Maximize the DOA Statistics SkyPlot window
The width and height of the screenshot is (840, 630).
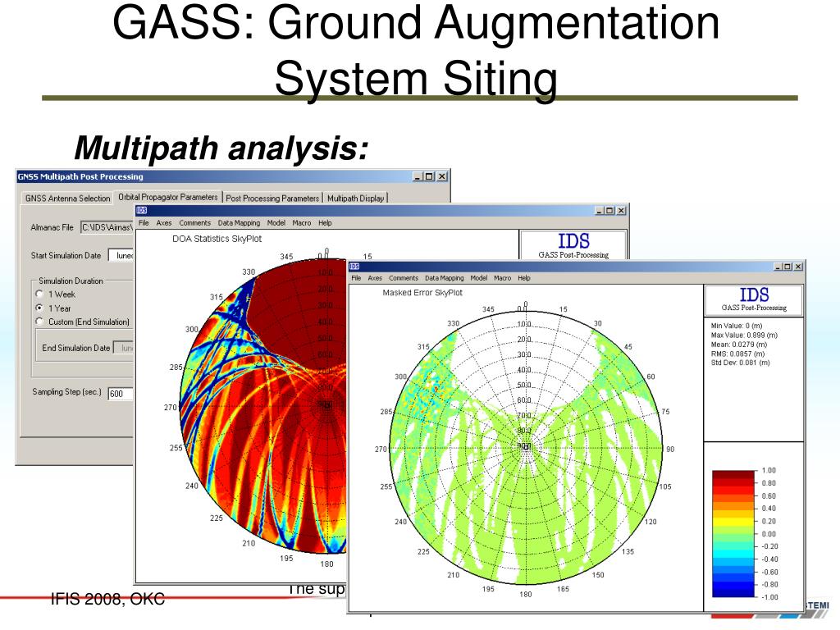[609, 211]
